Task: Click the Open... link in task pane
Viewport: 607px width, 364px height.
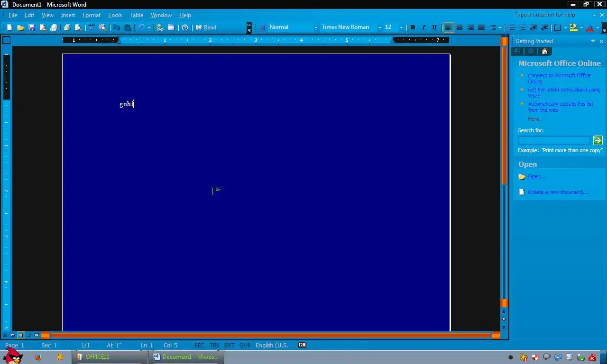Action: (x=536, y=176)
